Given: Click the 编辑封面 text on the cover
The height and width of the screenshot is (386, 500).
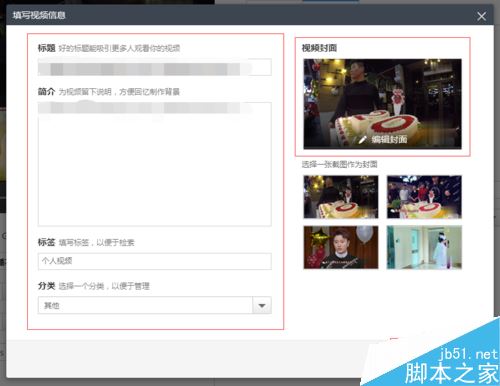Looking at the screenshot, I should pyautogui.click(x=389, y=139).
